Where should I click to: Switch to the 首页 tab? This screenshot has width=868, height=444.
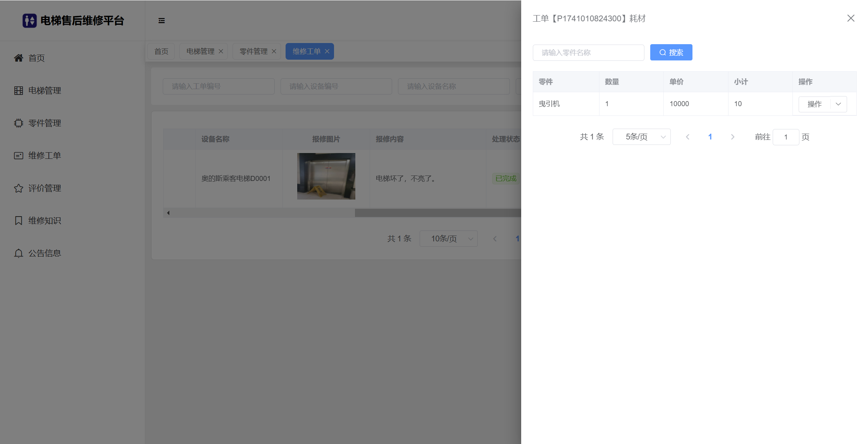point(161,52)
